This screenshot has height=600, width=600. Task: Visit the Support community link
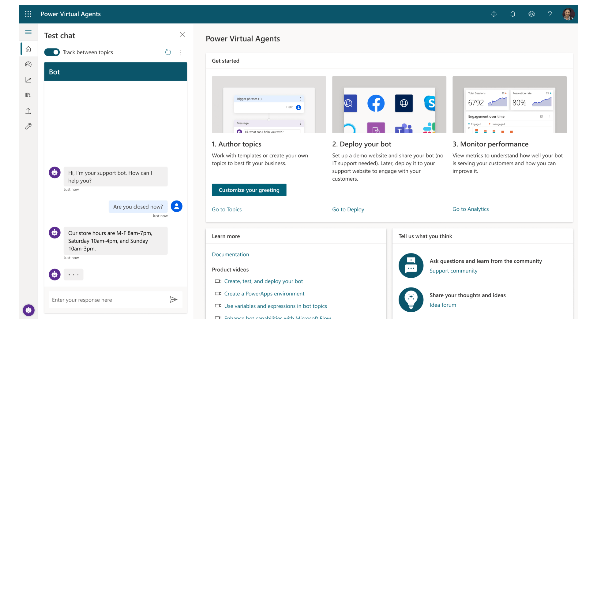(453, 271)
